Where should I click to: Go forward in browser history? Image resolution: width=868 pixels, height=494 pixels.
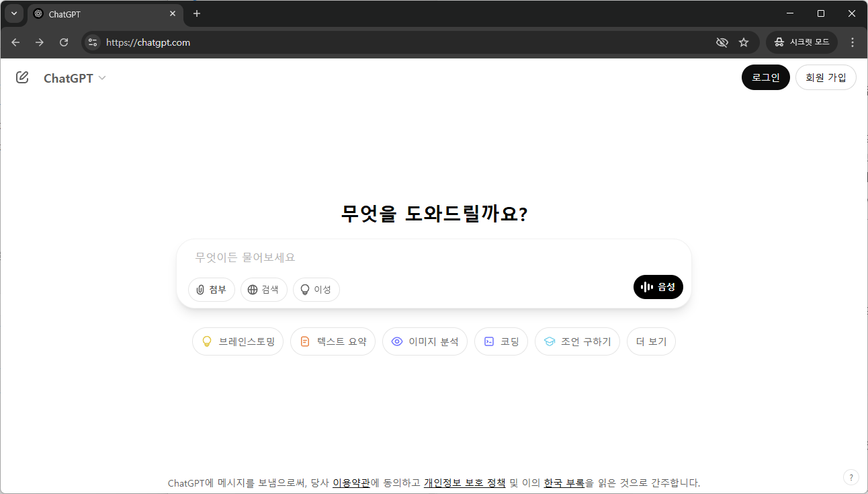click(40, 42)
